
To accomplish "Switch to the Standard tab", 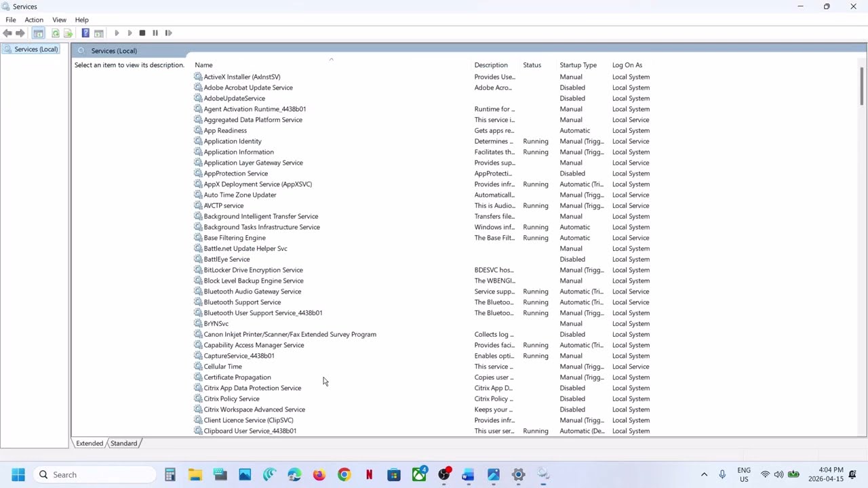I will (x=123, y=443).
